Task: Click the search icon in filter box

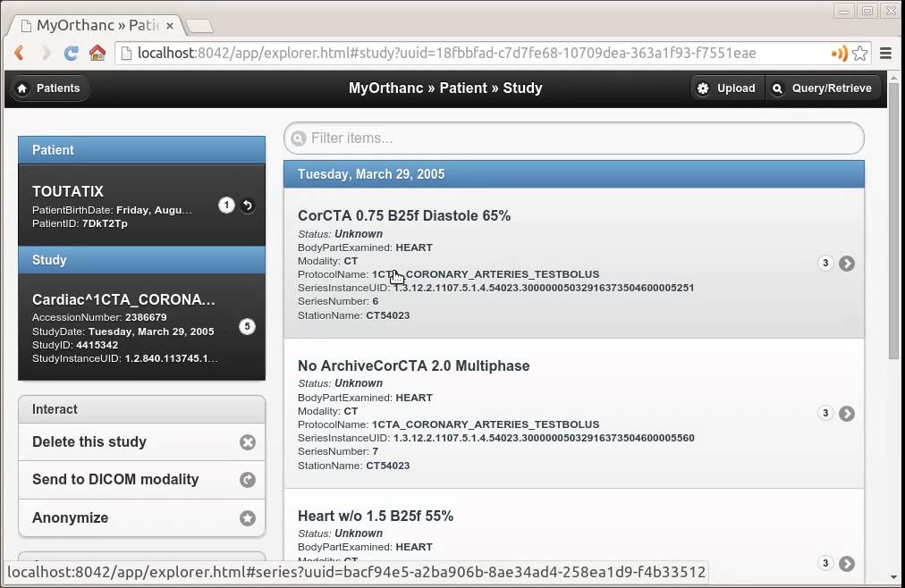Action: click(299, 139)
